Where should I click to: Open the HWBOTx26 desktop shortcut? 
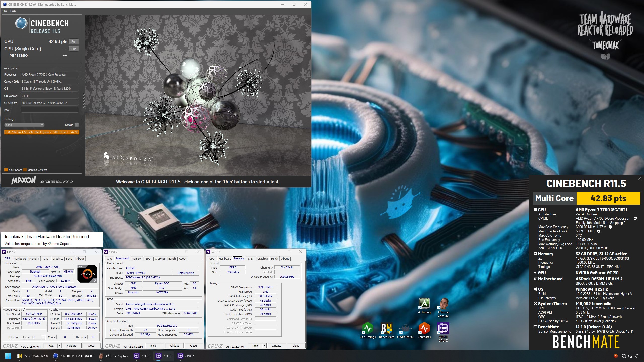405,330
